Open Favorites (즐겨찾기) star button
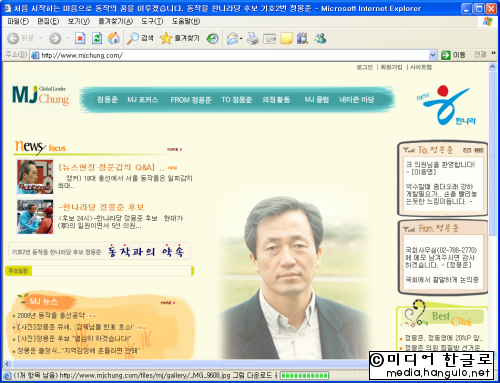This screenshot has height=383, width=500. click(180, 39)
